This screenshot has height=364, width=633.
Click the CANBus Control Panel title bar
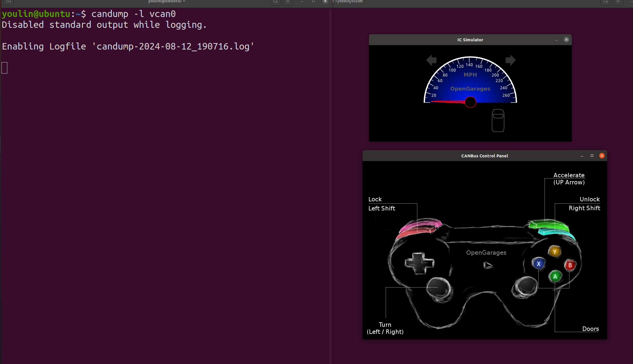[485, 156]
